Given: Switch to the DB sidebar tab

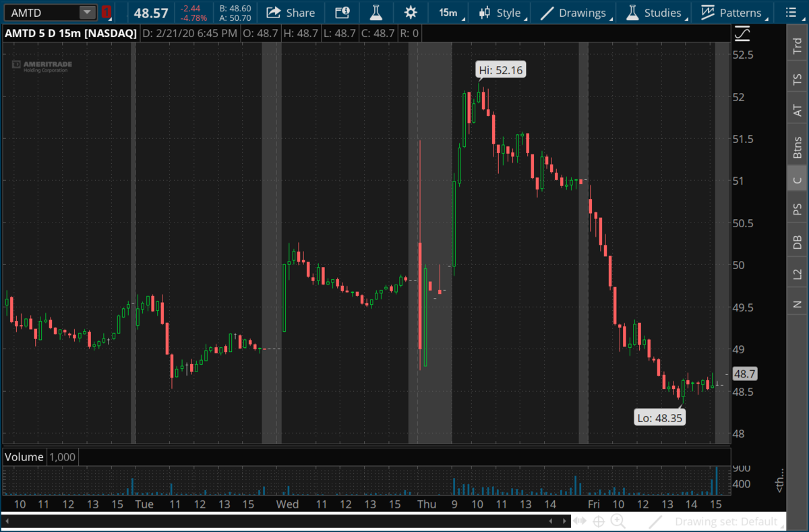Looking at the screenshot, I should (798, 242).
